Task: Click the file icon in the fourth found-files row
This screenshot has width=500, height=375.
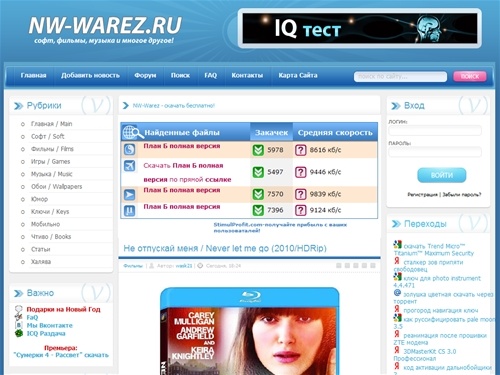Action: point(129,211)
